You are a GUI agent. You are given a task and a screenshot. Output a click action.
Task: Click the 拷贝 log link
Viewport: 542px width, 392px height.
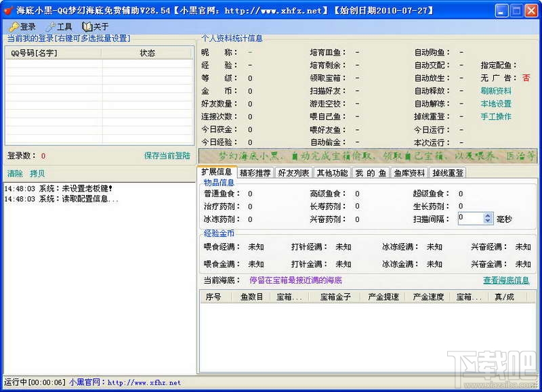37,174
